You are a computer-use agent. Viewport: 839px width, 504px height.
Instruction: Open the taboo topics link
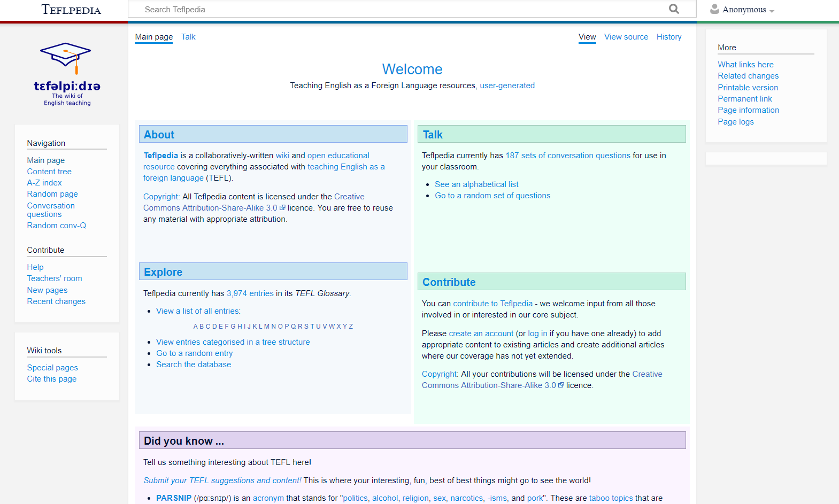click(611, 498)
